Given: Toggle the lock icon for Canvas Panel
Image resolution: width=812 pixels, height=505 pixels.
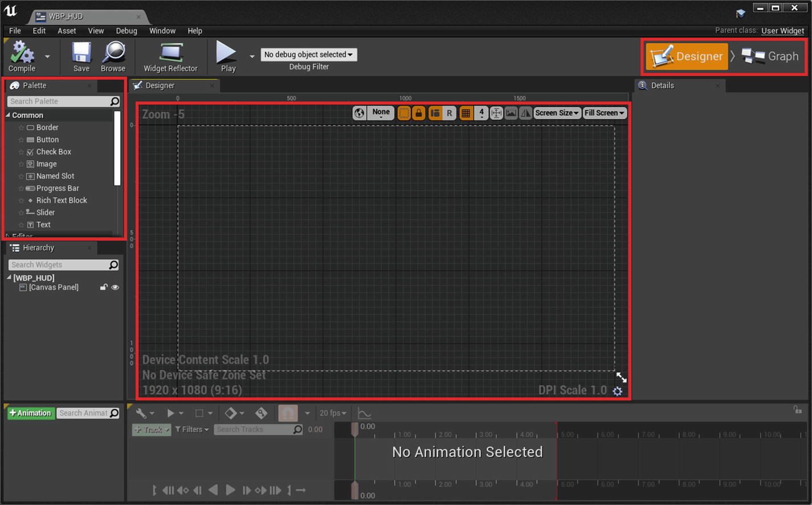Looking at the screenshot, I should [104, 287].
